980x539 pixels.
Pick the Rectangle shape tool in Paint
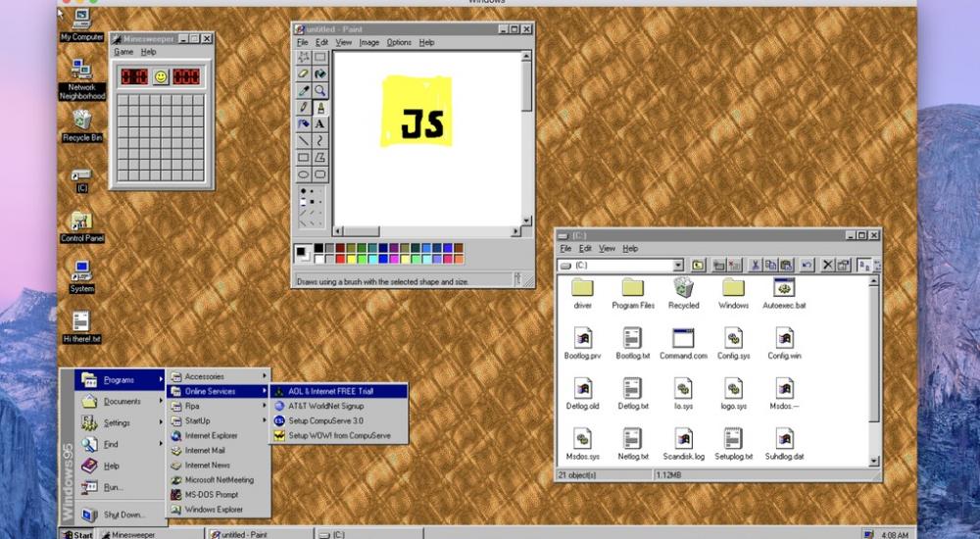(x=303, y=158)
